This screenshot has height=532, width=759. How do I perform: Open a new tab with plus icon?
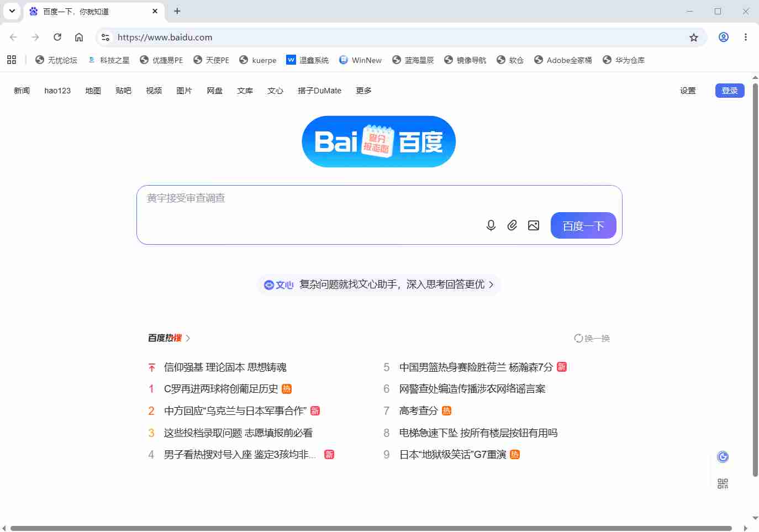click(177, 11)
